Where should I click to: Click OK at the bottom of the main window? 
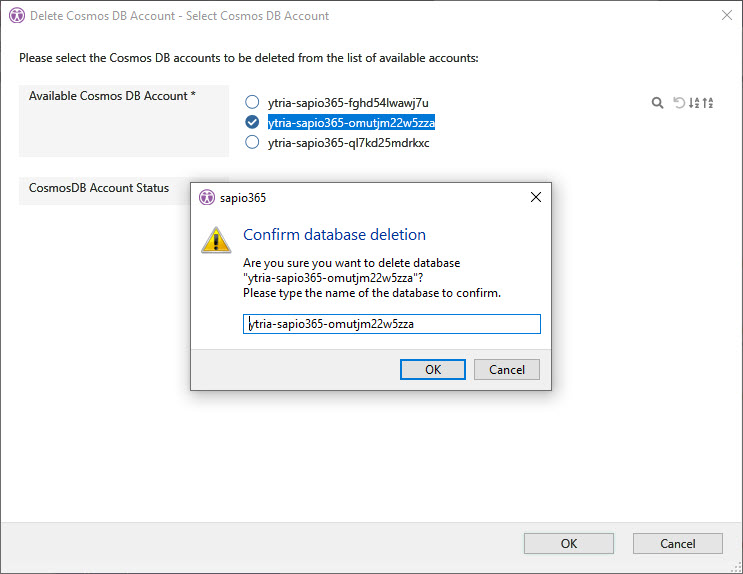point(568,544)
